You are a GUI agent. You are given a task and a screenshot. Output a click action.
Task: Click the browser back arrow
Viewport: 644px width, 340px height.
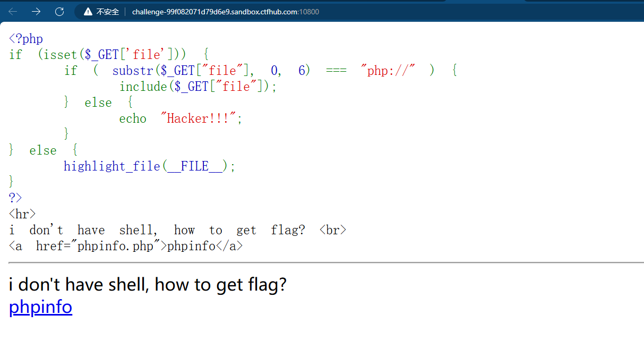click(x=13, y=11)
